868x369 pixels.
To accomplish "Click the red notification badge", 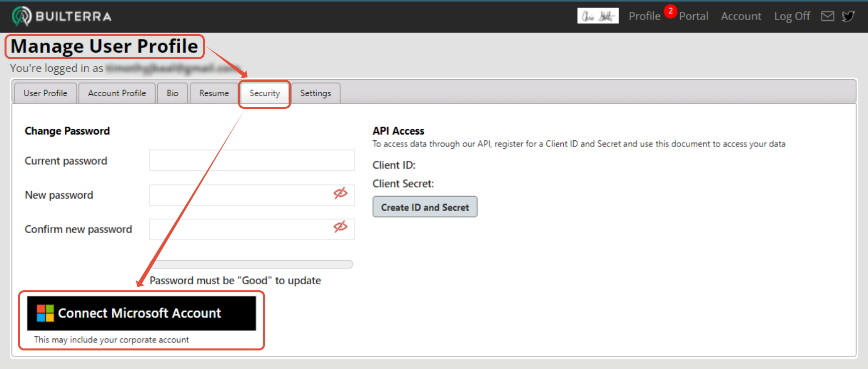I will [x=670, y=11].
